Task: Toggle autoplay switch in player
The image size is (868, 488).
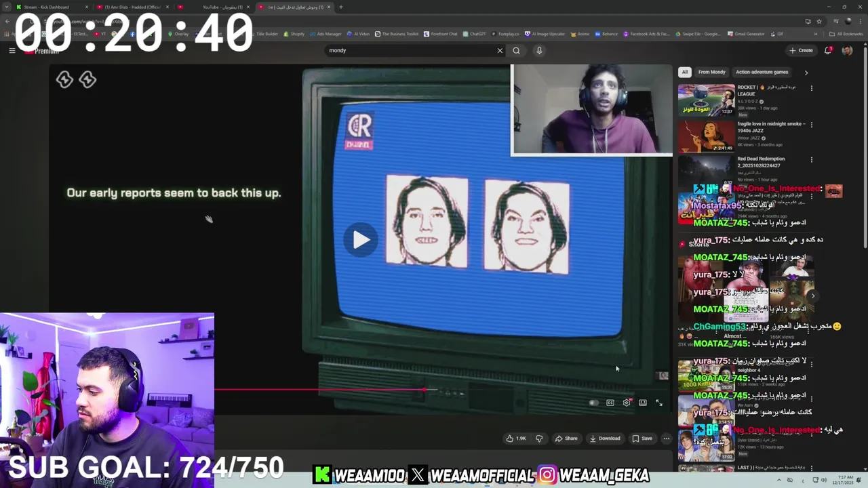Action: tap(594, 403)
